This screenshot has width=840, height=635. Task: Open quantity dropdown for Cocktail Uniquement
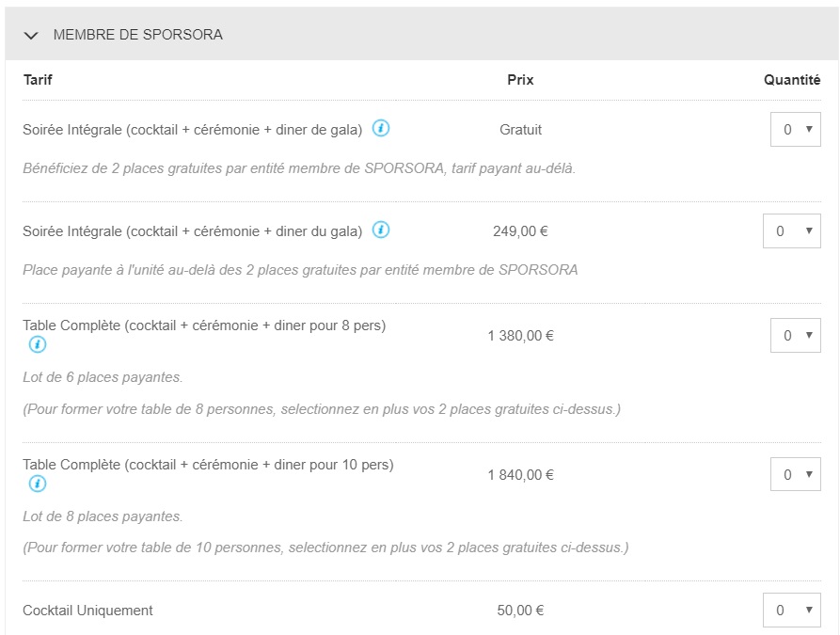pos(791,611)
